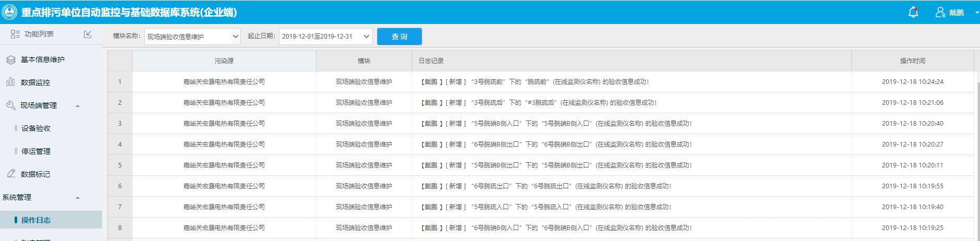
Task: Click the log entry for "5号脱硝B侧出口"
Action: click(x=556, y=165)
